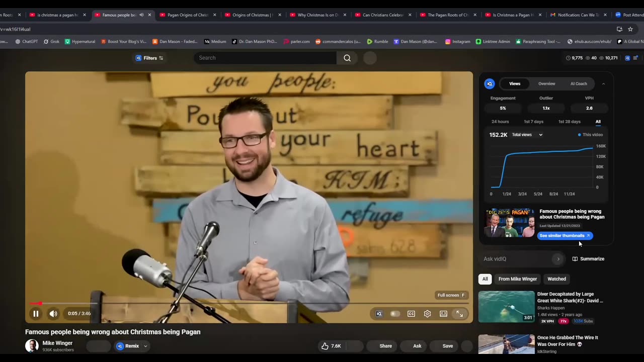Open vidIQ icon in header stats
This screenshot has width=644, height=362.
tap(627, 58)
